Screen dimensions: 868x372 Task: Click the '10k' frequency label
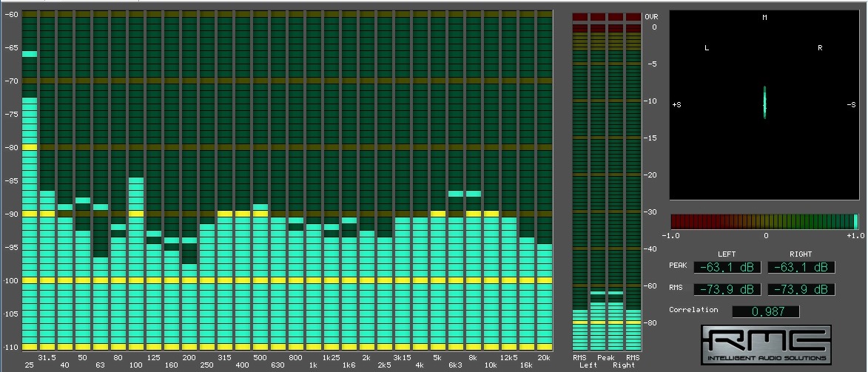pyautogui.click(x=491, y=365)
